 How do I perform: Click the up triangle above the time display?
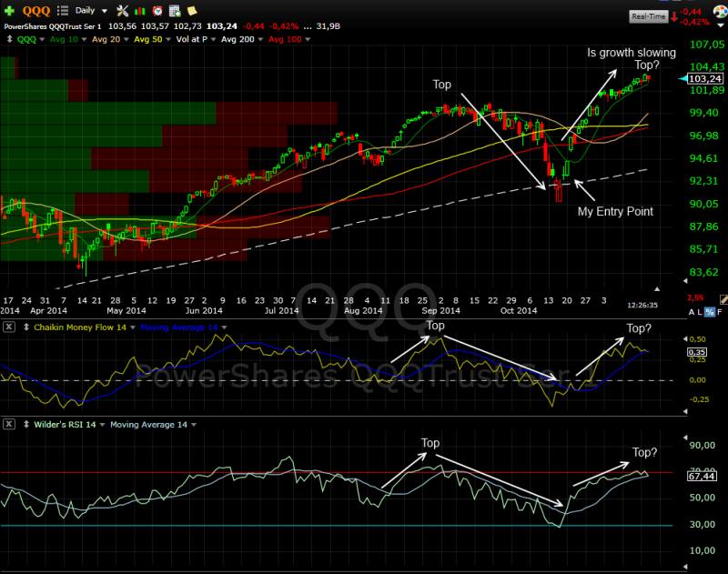point(657,289)
